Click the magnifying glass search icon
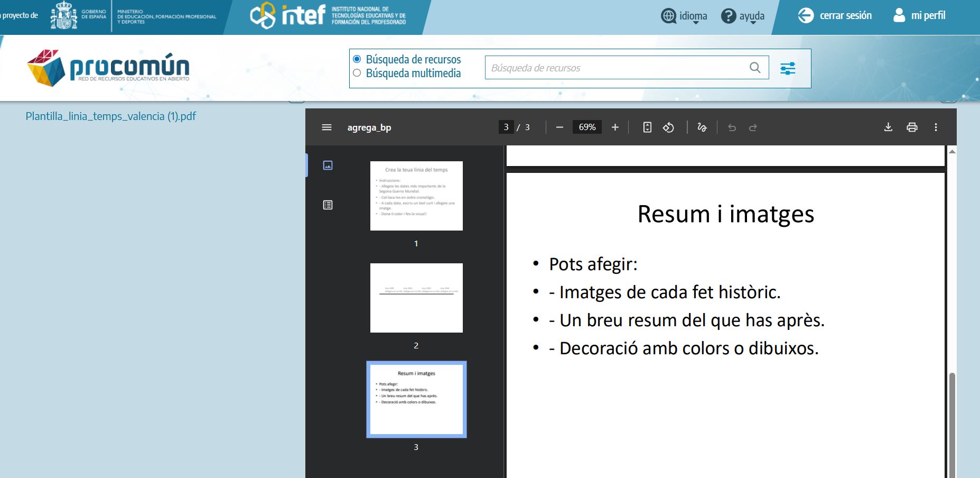980x478 pixels. (755, 67)
